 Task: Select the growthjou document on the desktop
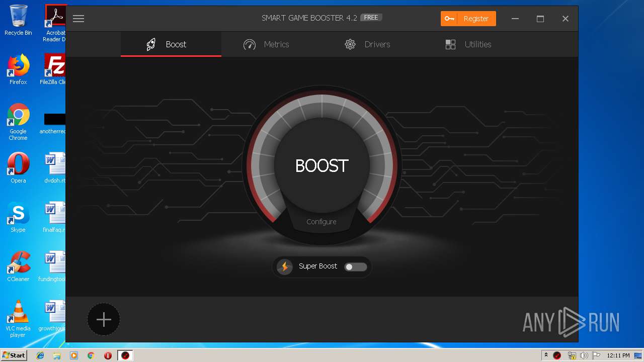click(x=52, y=316)
